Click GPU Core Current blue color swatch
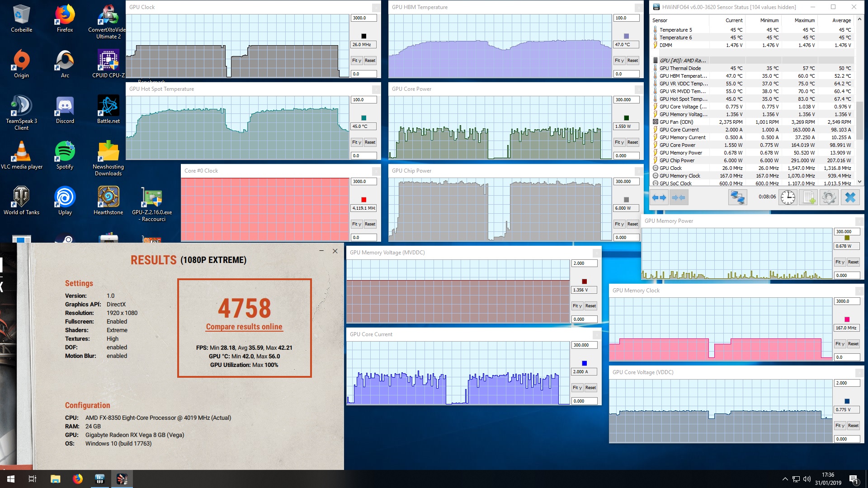868x488 pixels. 584,363
